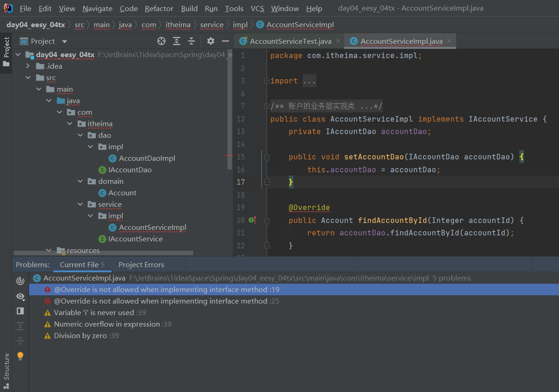Select 'Division by zero' warning
This screenshot has height=392, width=559.
point(293,335)
